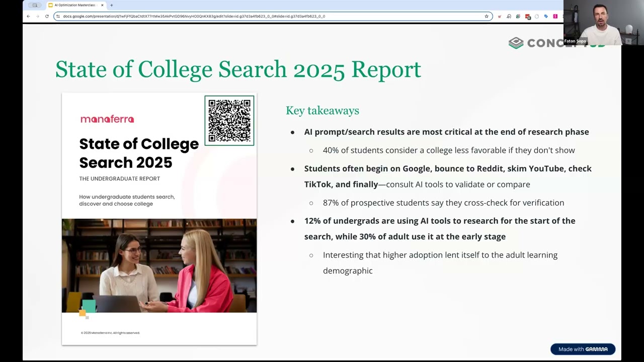The height and width of the screenshot is (362, 644).
Task: Go back in browser history
Action: (x=28, y=16)
